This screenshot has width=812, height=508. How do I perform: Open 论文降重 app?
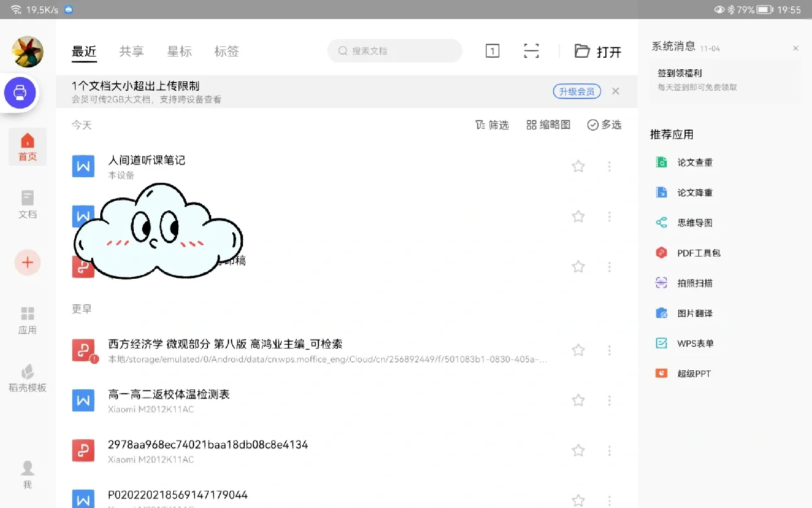coord(684,192)
